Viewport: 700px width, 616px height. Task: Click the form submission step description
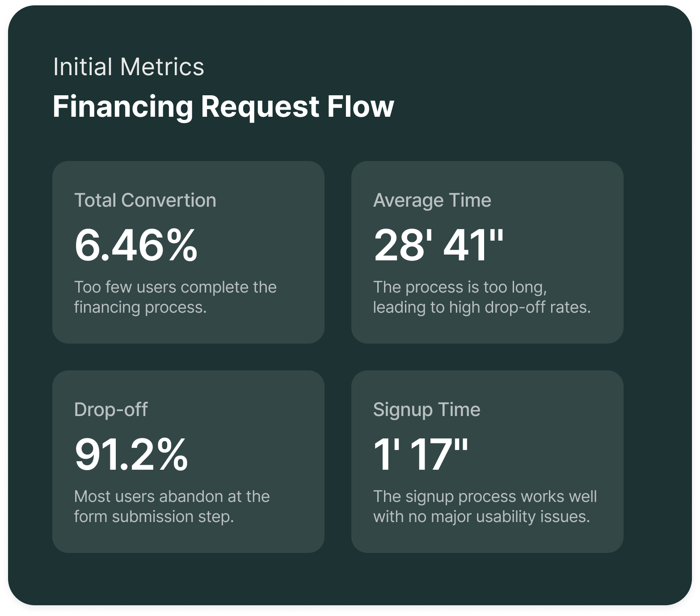point(172,506)
